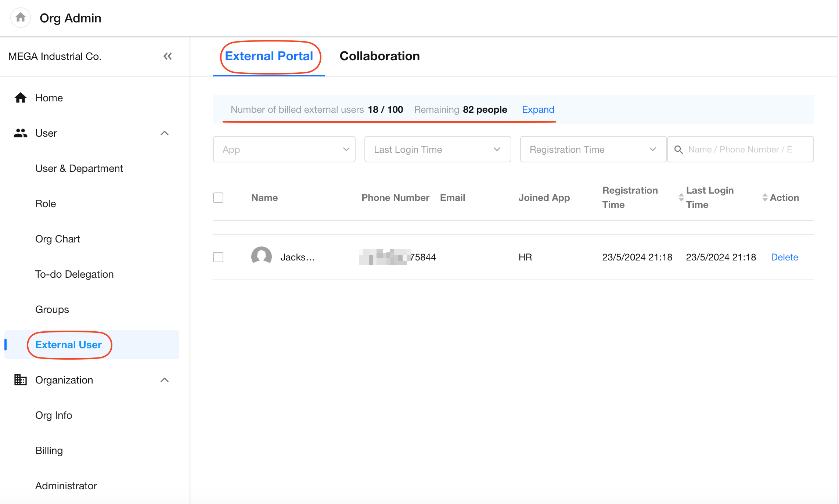Click the search magnifier icon

678,150
